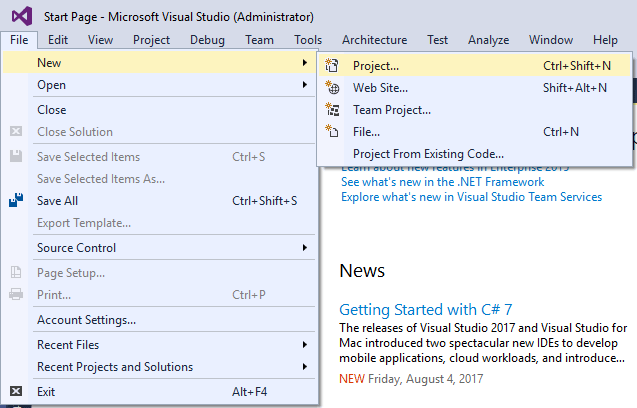Open the Help menu

click(605, 40)
